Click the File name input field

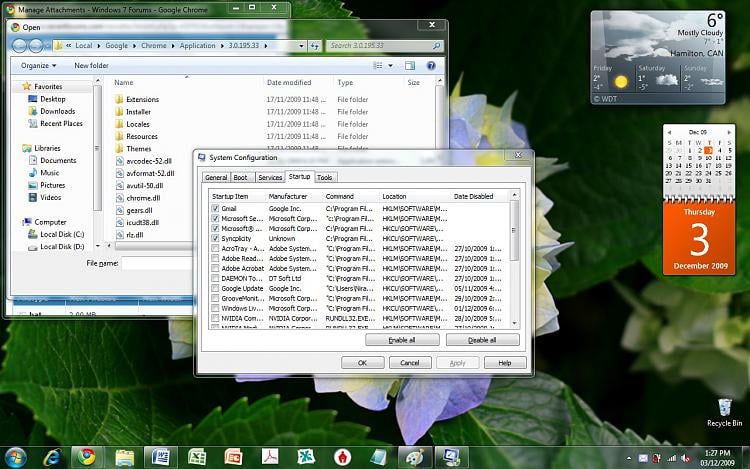click(158, 263)
